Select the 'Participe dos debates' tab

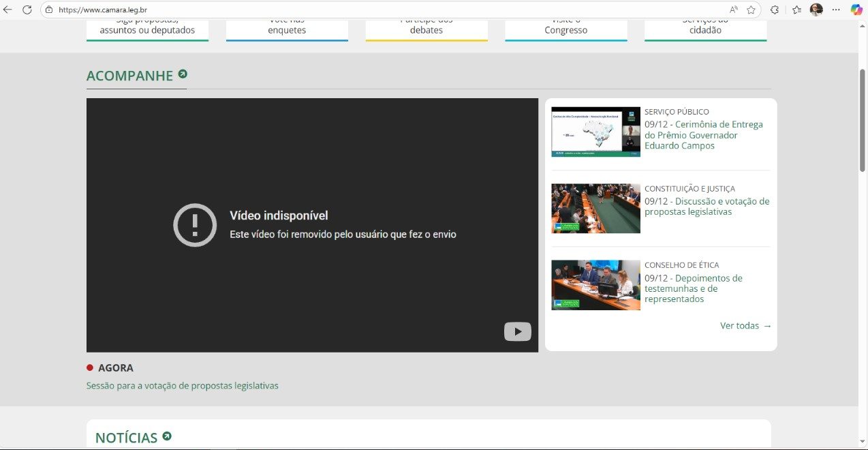pyautogui.click(x=427, y=30)
